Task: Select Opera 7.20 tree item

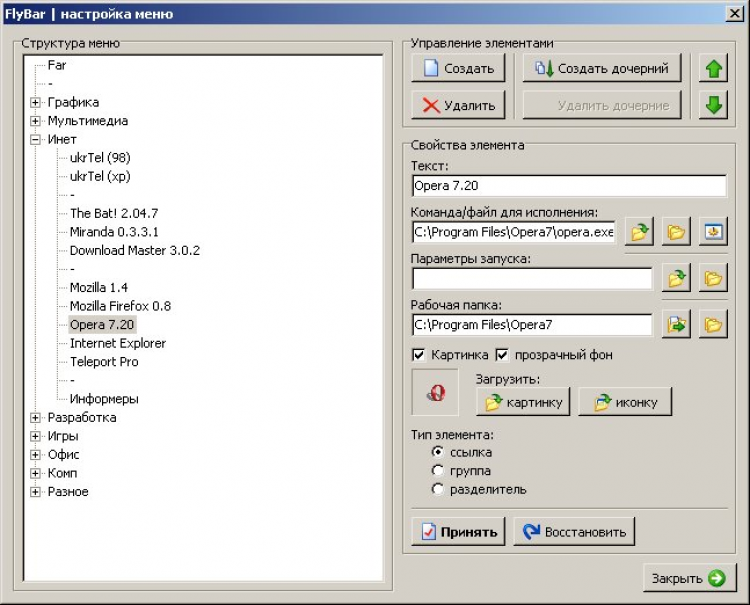Action: (x=102, y=325)
